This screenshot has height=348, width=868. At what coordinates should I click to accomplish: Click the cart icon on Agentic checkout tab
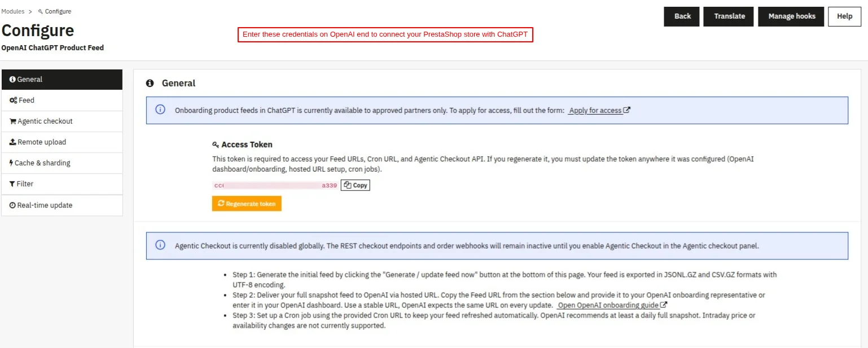[13, 121]
